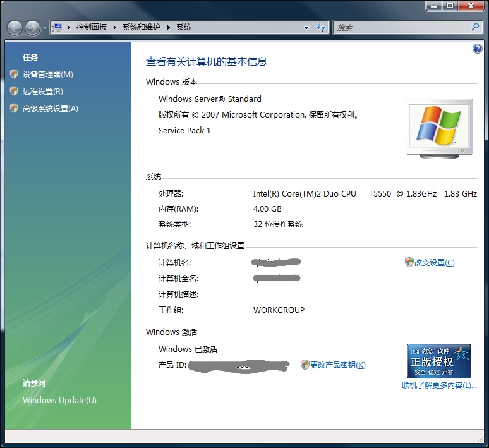Click the heading 查看有关计算机的基本信息
Viewport: 489px width, 448px height.
[x=207, y=61]
